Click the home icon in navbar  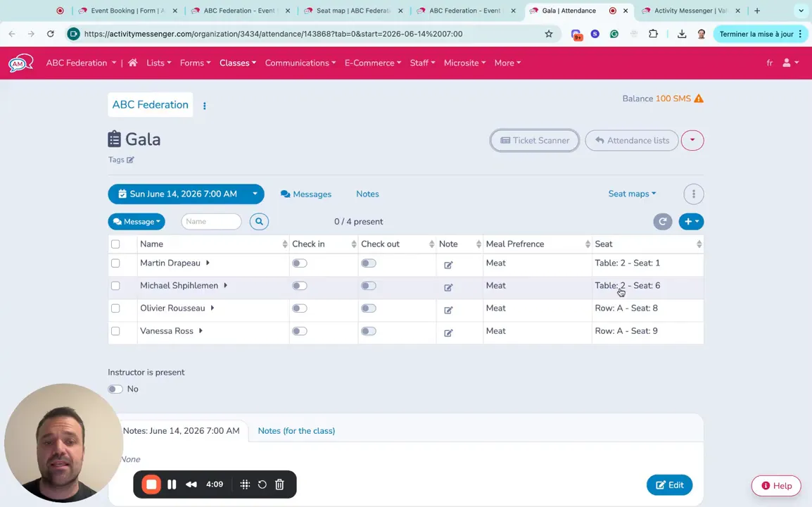click(x=132, y=63)
